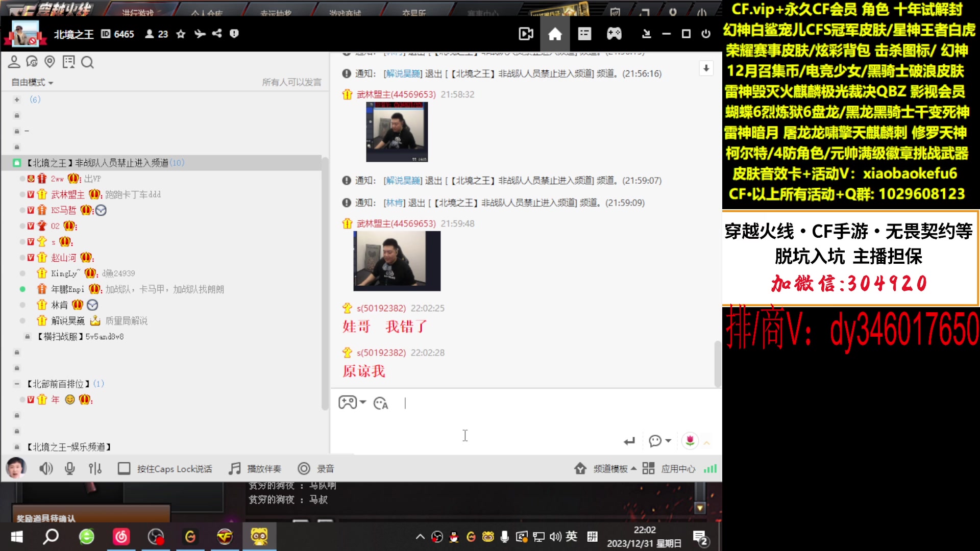Select the 【横扫战服】5v5and8v8 sub-channel
Image resolution: width=980 pixels, height=551 pixels.
80,337
